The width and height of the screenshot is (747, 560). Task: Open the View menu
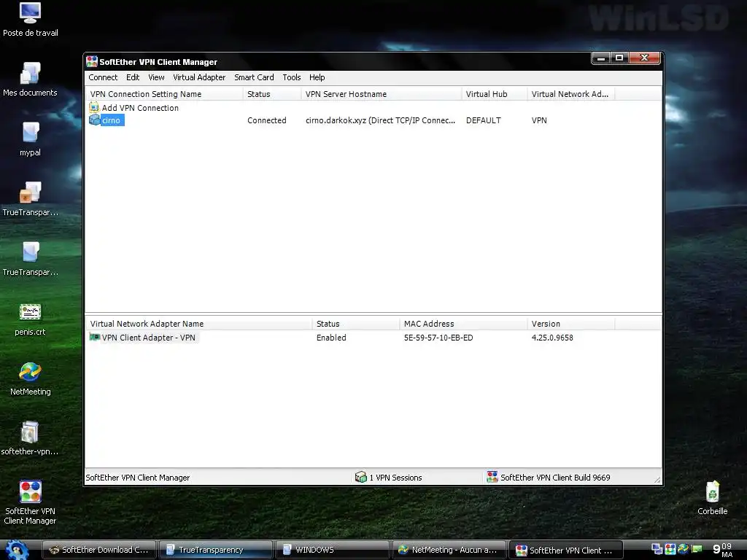(x=156, y=77)
